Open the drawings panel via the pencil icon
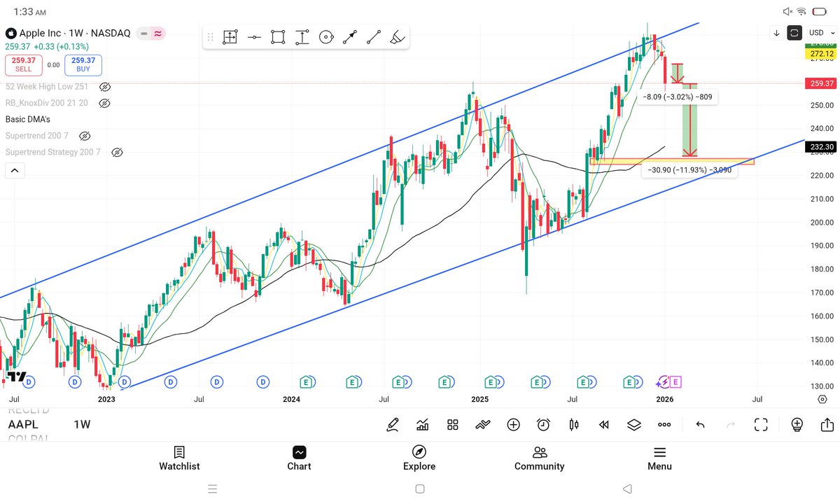 tap(393, 425)
